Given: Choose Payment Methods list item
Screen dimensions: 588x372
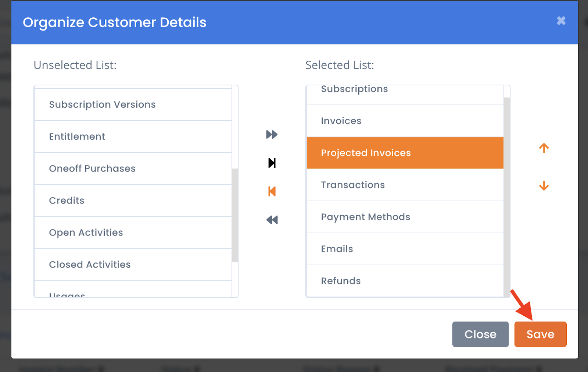Looking at the screenshot, I should 405,217.
